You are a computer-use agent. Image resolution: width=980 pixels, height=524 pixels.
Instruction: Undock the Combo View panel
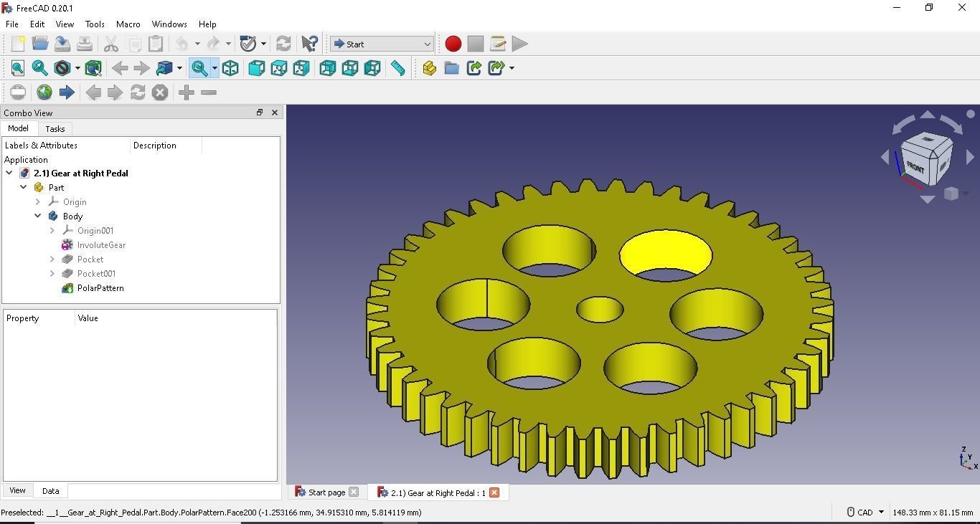point(260,113)
